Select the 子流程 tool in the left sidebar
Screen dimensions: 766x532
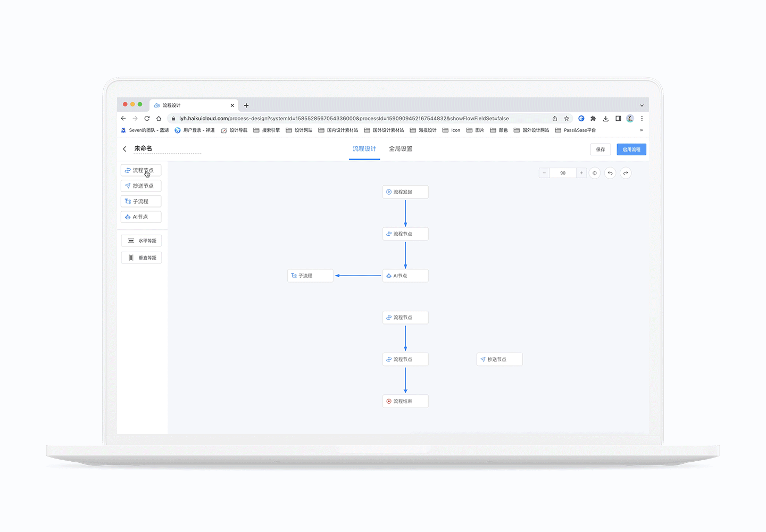tap(141, 201)
